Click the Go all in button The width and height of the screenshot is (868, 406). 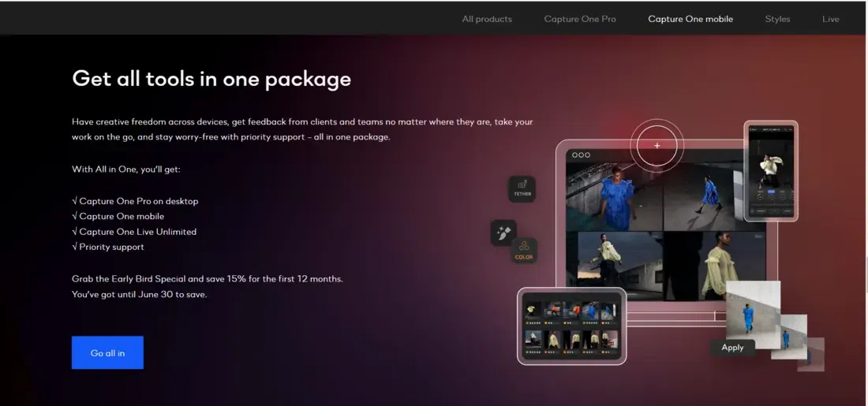(107, 352)
